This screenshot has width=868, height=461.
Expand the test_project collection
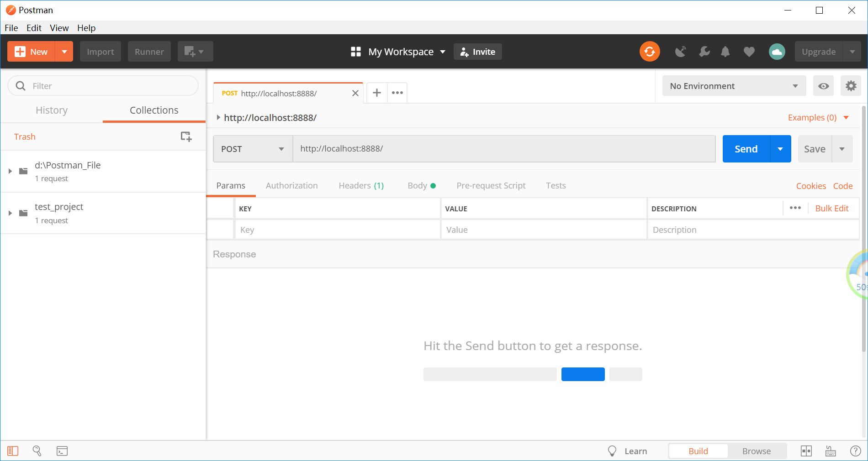(10, 213)
